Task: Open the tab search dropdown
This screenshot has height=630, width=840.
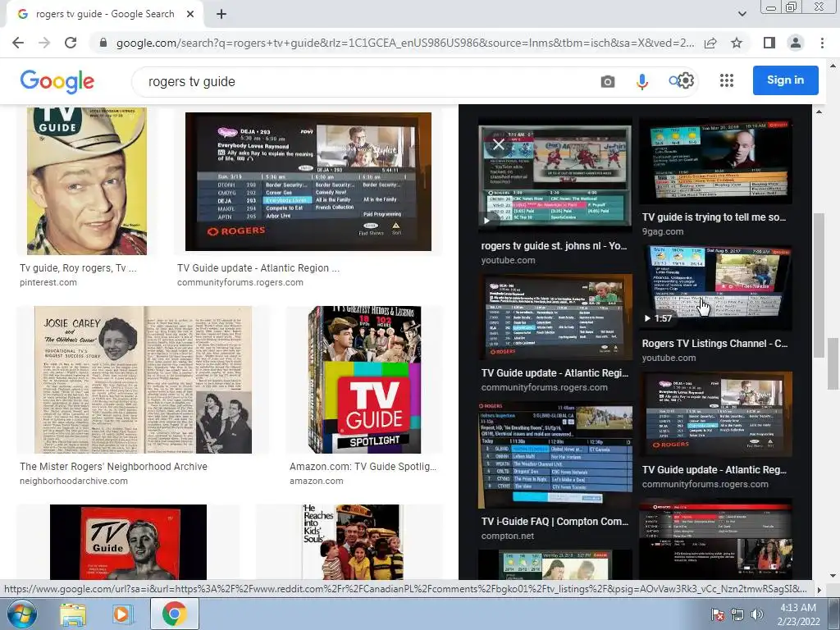Action: (742, 14)
